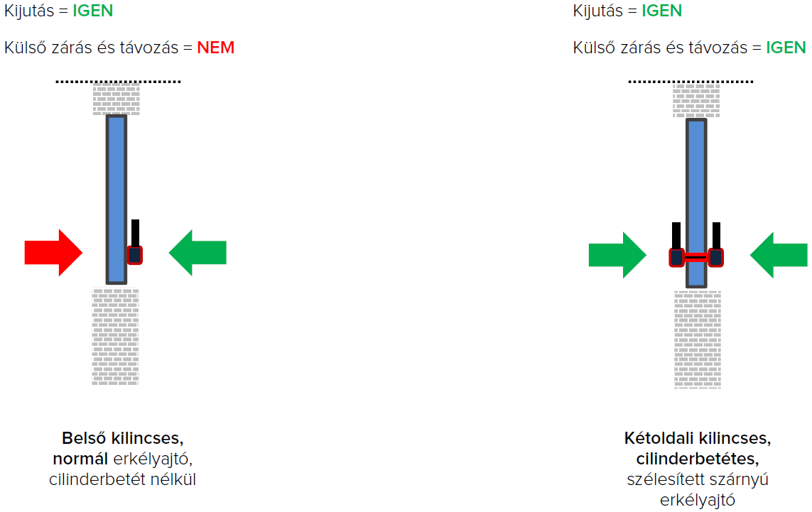Click the left blue door panel
Viewport: 812px width, 512px height.
[x=117, y=199]
